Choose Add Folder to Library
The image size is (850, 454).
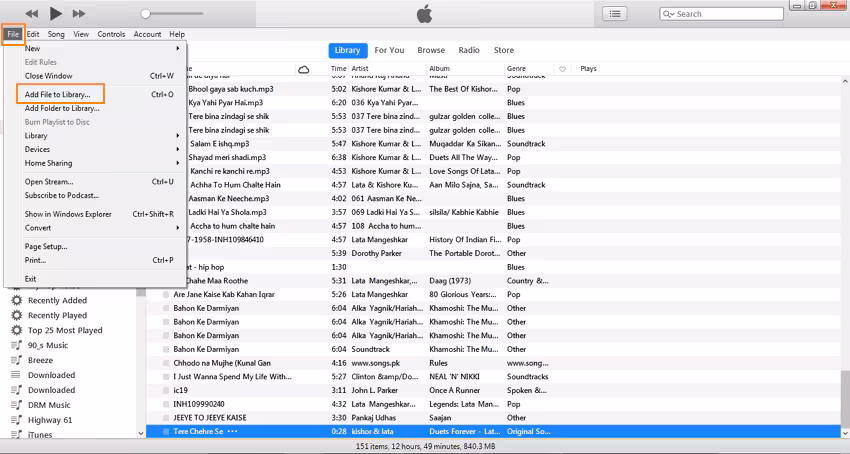point(95,108)
